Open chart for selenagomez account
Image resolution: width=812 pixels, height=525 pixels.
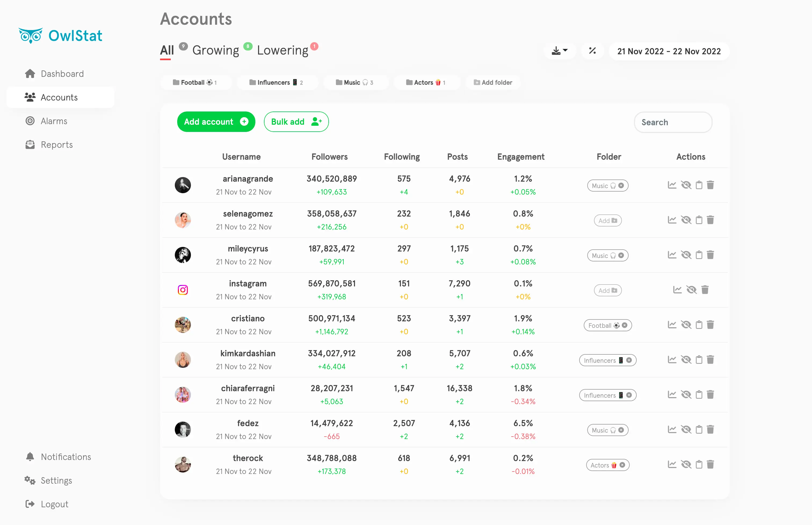[672, 220]
